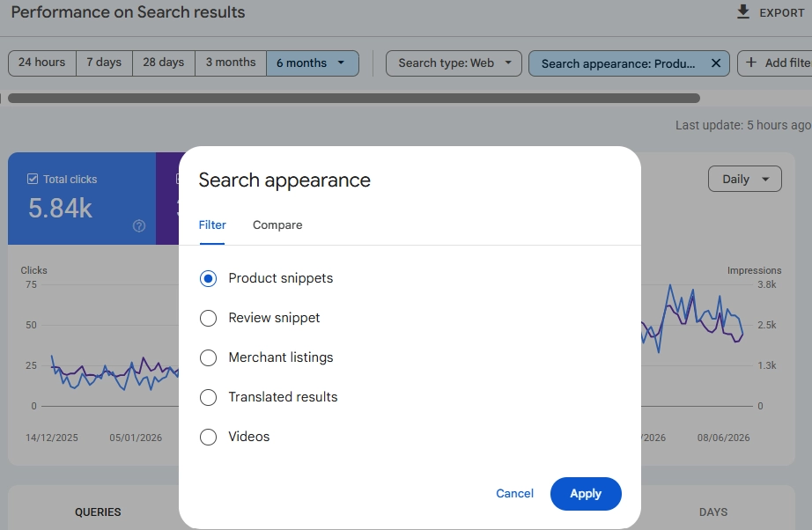Click the 08/06/2026 date axis label
812x530 pixels.
(x=723, y=438)
